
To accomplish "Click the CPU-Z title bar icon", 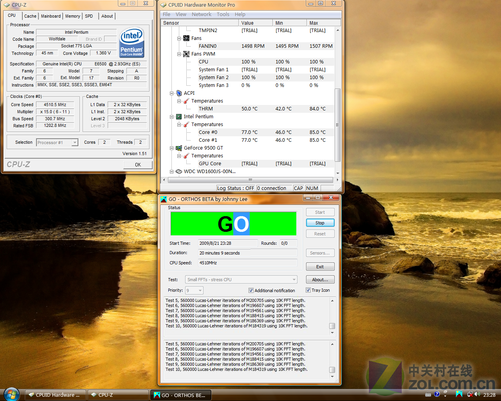I will 7,5.
